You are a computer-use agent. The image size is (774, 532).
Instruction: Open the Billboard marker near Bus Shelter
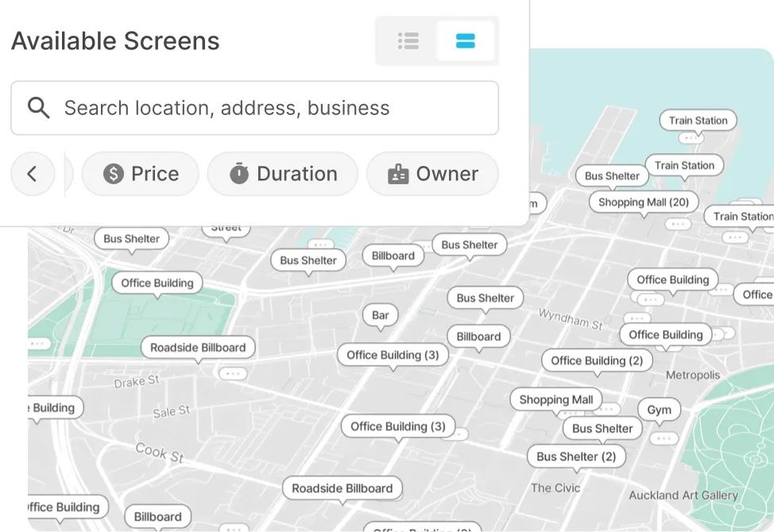coord(393,256)
